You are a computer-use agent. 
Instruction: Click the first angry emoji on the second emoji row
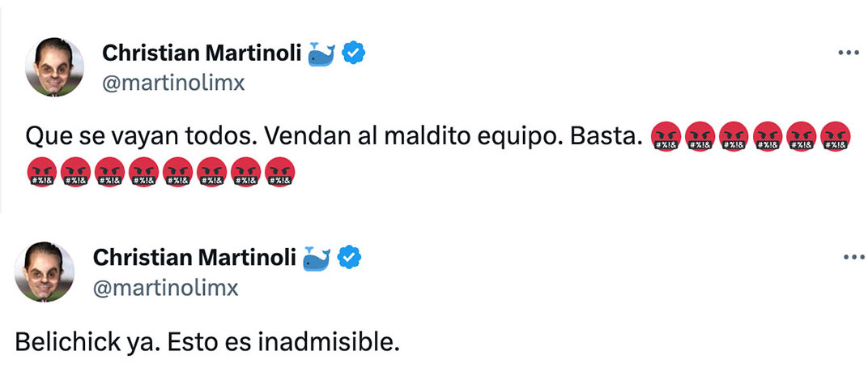click(x=42, y=172)
